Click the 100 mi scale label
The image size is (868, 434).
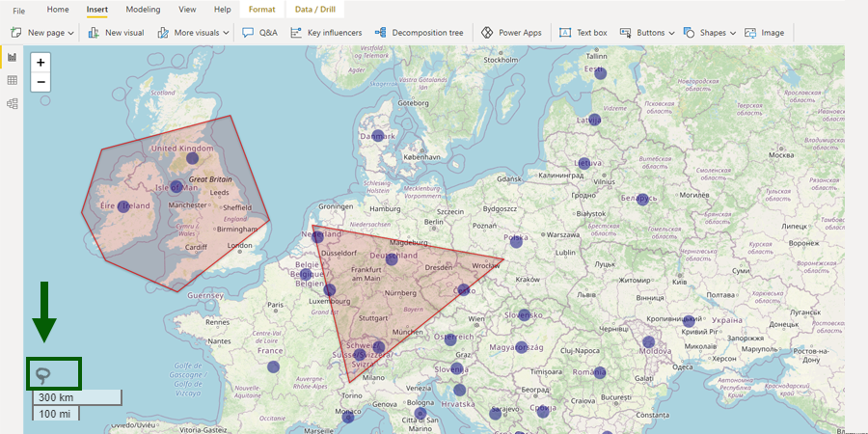pyautogui.click(x=55, y=414)
